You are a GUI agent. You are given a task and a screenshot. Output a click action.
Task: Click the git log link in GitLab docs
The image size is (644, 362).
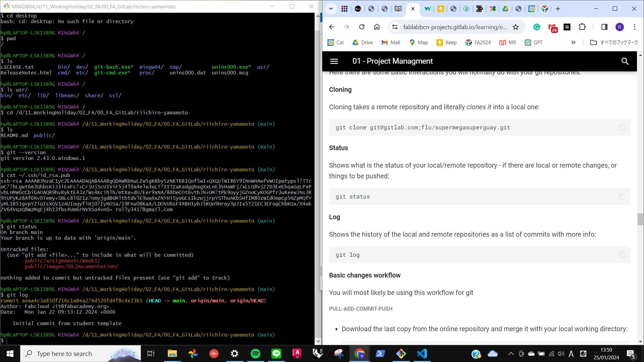(x=347, y=255)
